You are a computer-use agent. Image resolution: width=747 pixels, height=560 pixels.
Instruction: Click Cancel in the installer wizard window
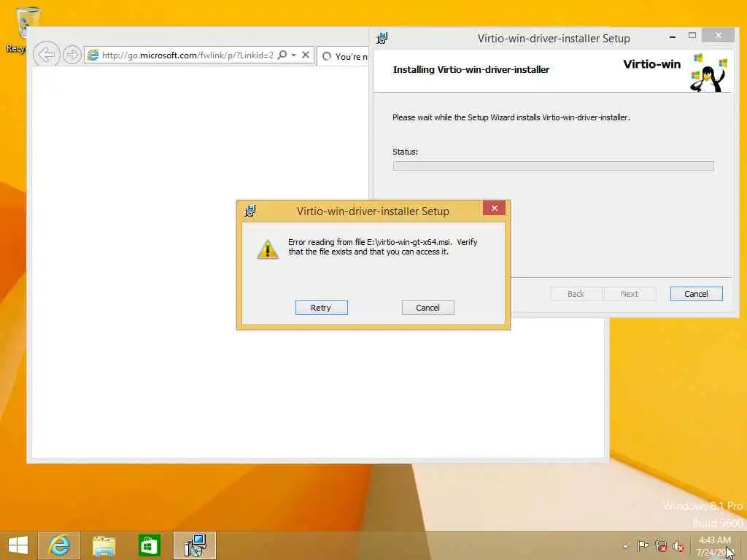pos(696,294)
